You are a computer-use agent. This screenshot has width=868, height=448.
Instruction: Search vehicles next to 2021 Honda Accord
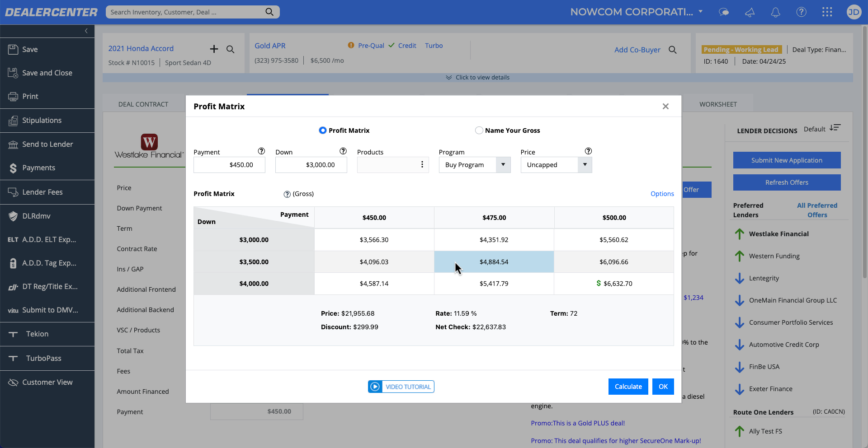(230, 49)
